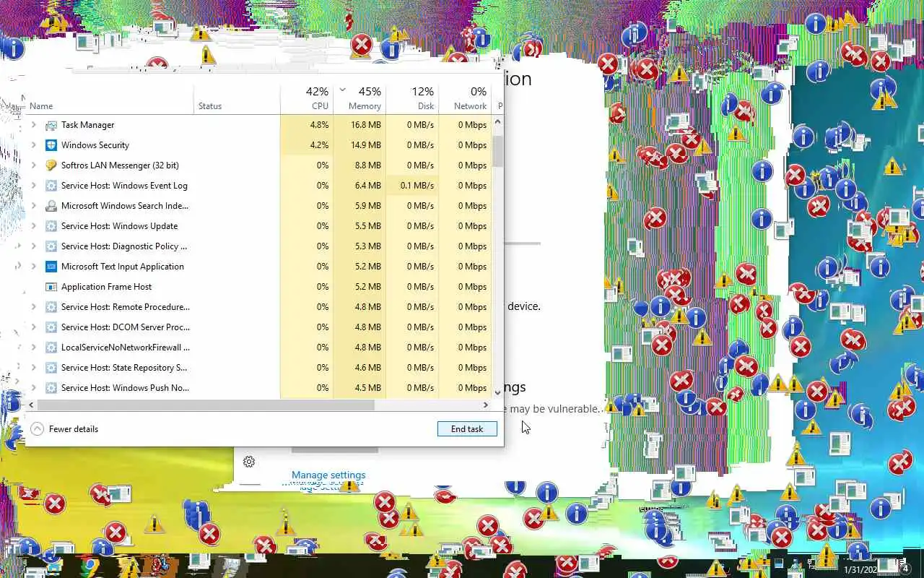The width and height of the screenshot is (924, 578).
Task: Select the Remote Procedure service gear icon
Action: tap(51, 307)
